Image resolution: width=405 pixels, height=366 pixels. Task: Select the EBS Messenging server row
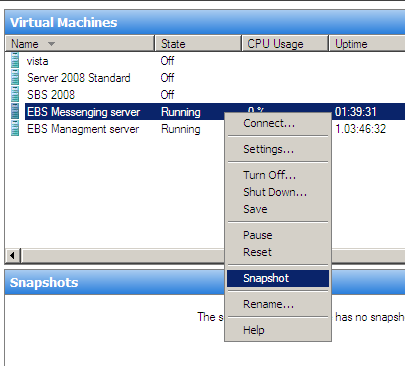pos(205,112)
